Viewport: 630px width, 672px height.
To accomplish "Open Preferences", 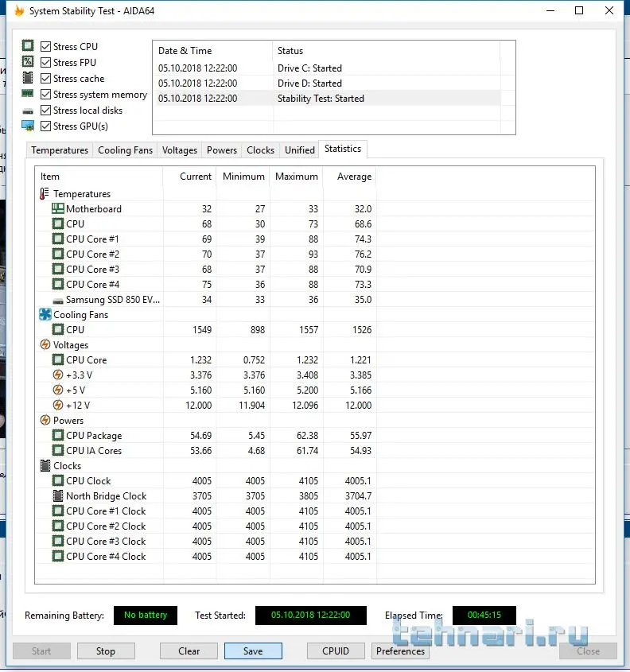I will 400,651.
